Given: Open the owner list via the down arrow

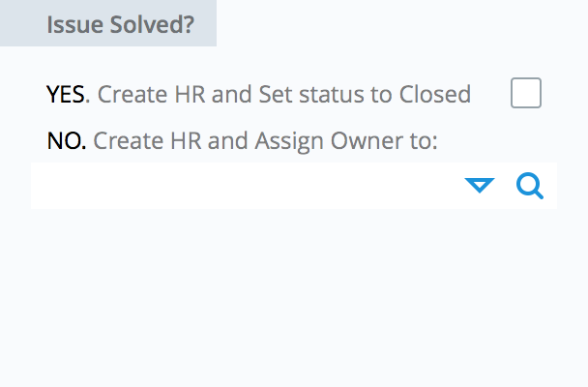Looking at the screenshot, I should tap(480, 186).
